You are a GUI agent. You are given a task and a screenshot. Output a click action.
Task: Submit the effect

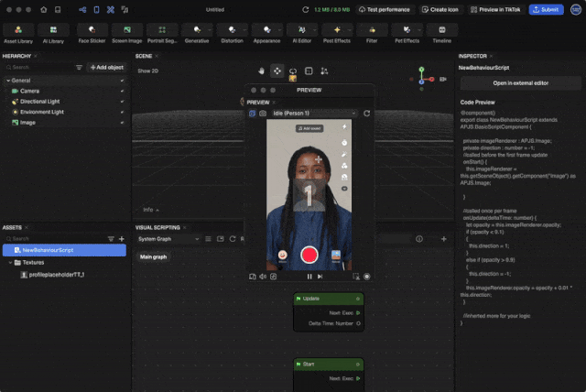tap(546, 10)
